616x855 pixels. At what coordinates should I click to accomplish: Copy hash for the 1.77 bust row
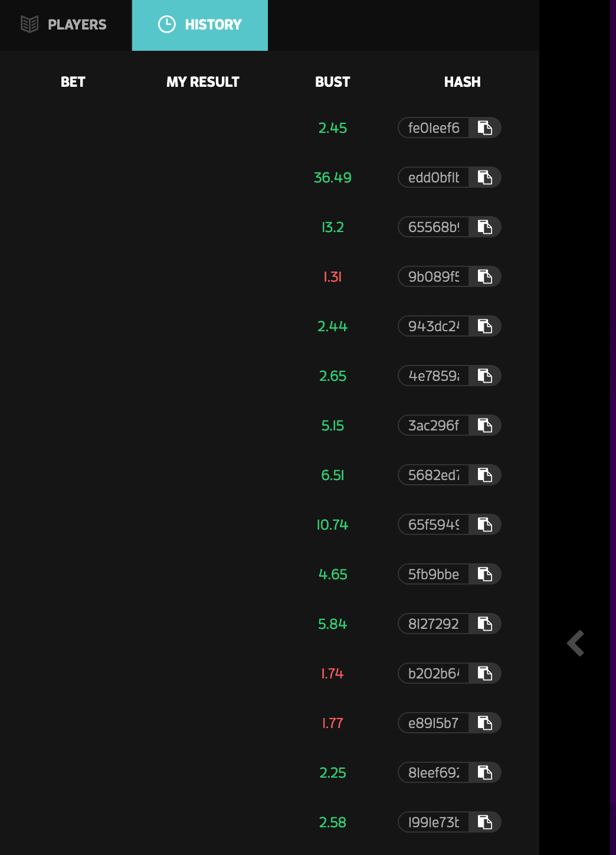(485, 723)
